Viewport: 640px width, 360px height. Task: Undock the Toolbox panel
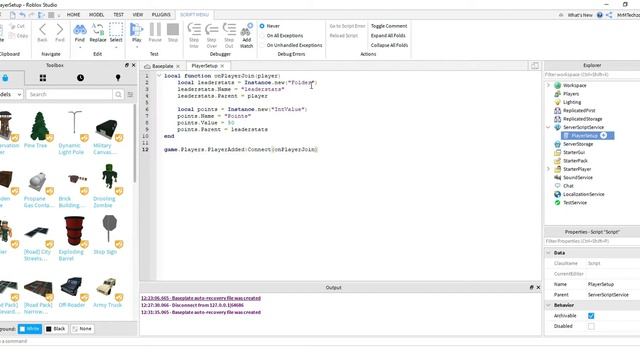(x=127, y=65)
